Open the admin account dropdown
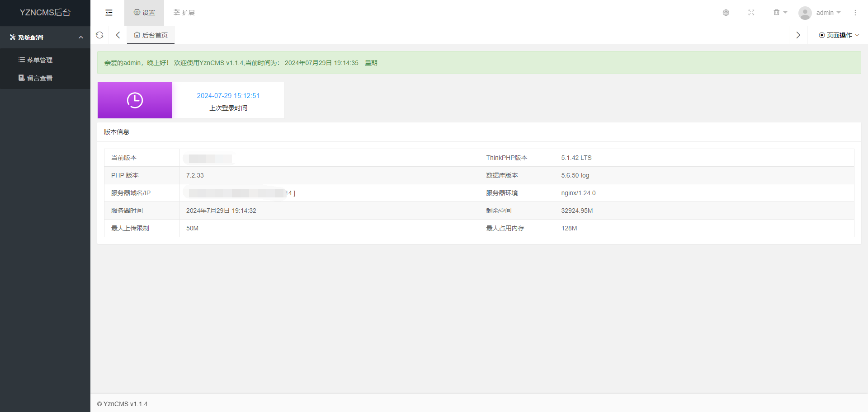Image resolution: width=868 pixels, height=412 pixels. 828,13
